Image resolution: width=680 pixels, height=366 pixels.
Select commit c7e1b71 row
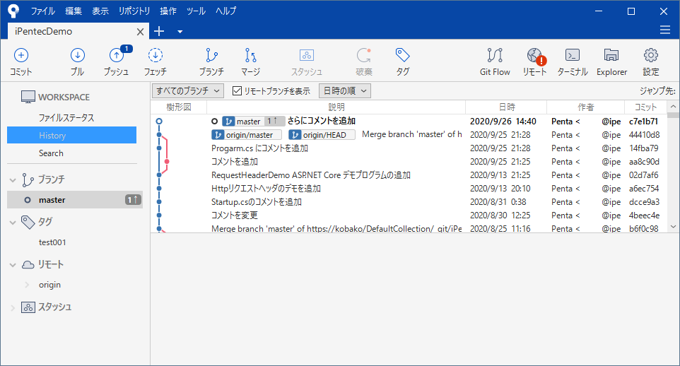409,121
